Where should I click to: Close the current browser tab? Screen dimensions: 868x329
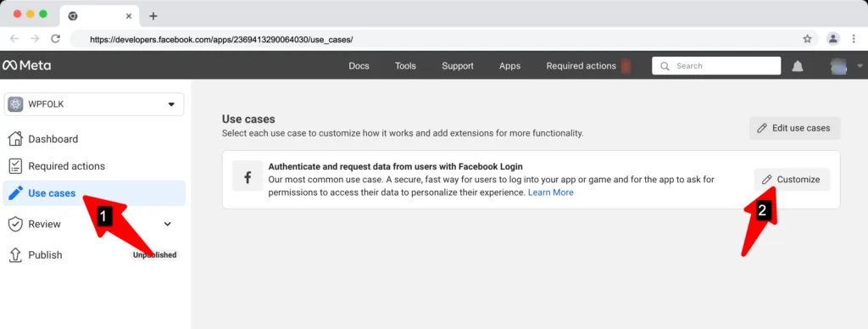coord(129,16)
